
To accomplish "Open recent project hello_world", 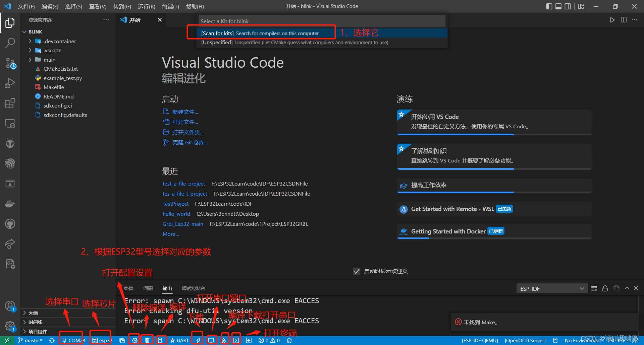I will click(176, 214).
